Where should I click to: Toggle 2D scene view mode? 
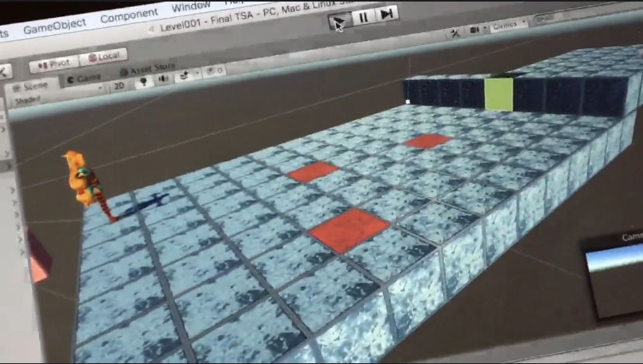point(120,85)
